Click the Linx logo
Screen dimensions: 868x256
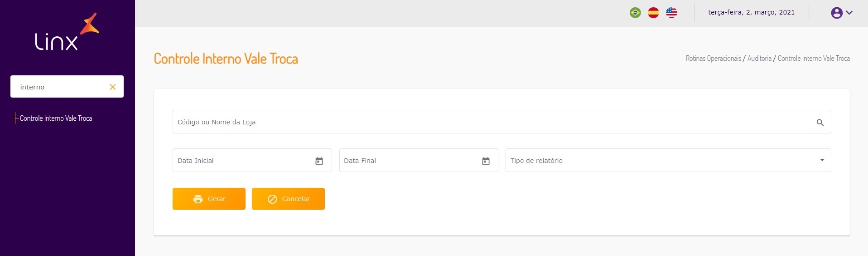coord(67,33)
